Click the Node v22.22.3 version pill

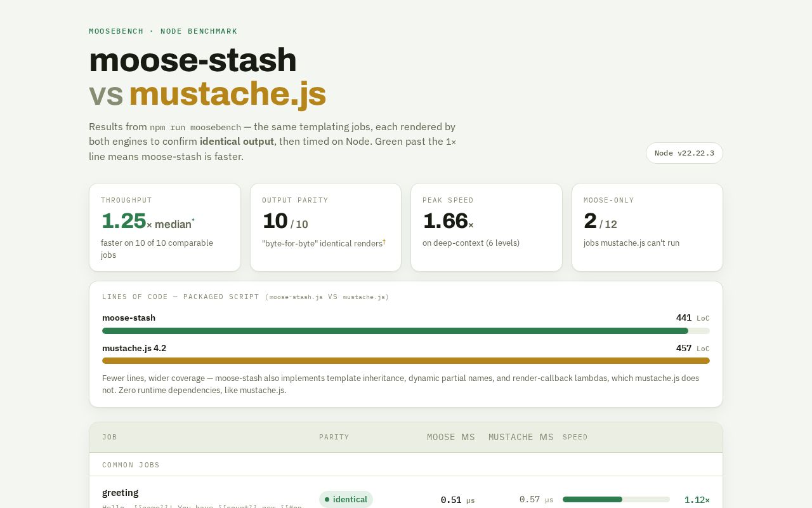click(684, 153)
